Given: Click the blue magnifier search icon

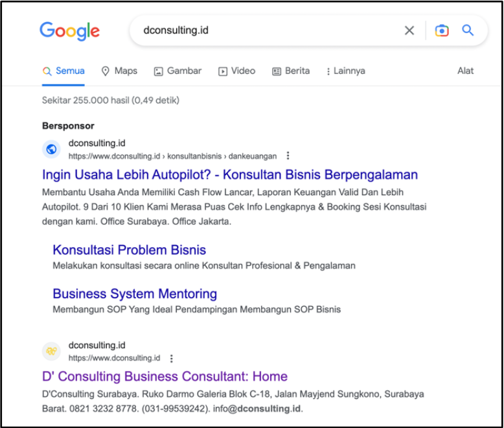Looking at the screenshot, I should [468, 30].
